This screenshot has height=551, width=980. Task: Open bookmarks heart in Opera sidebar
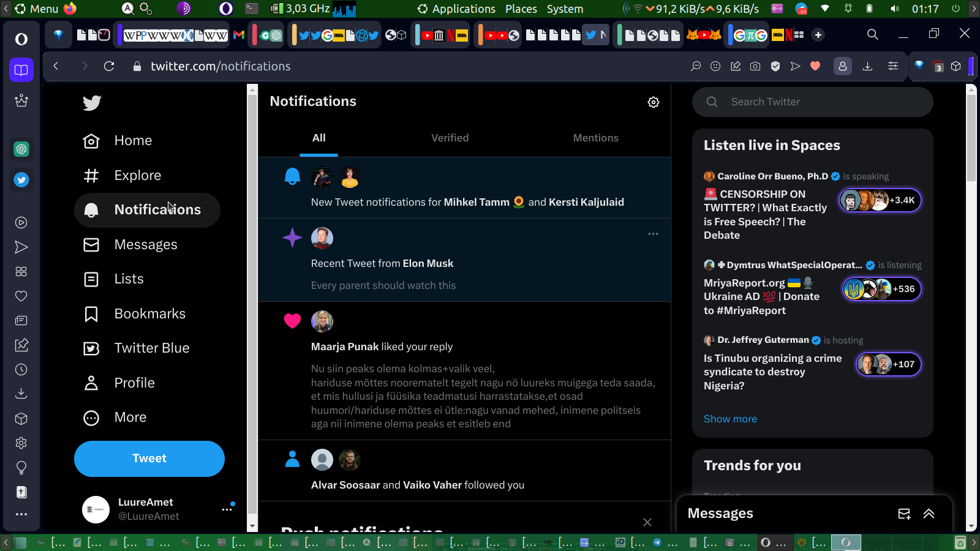pyautogui.click(x=21, y=296)
